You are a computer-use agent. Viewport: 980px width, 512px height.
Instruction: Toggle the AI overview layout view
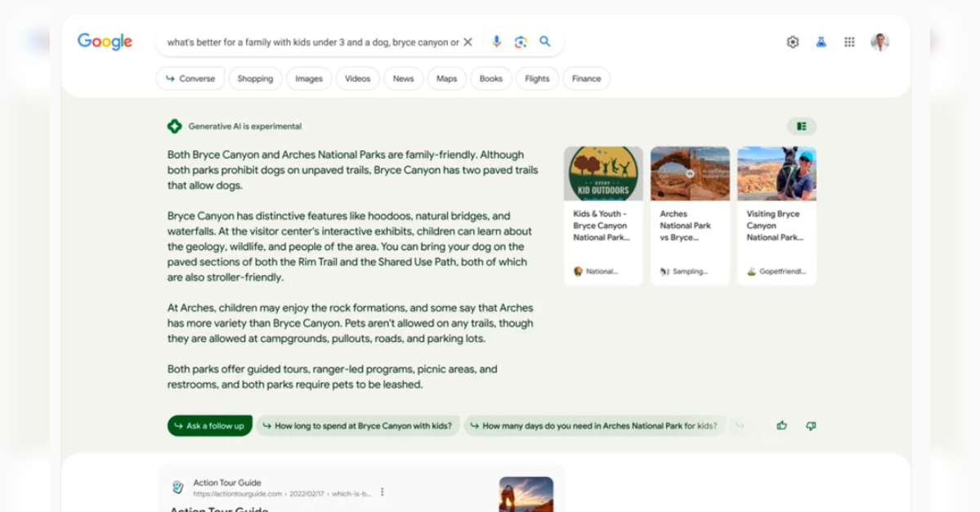click(801, 127)
